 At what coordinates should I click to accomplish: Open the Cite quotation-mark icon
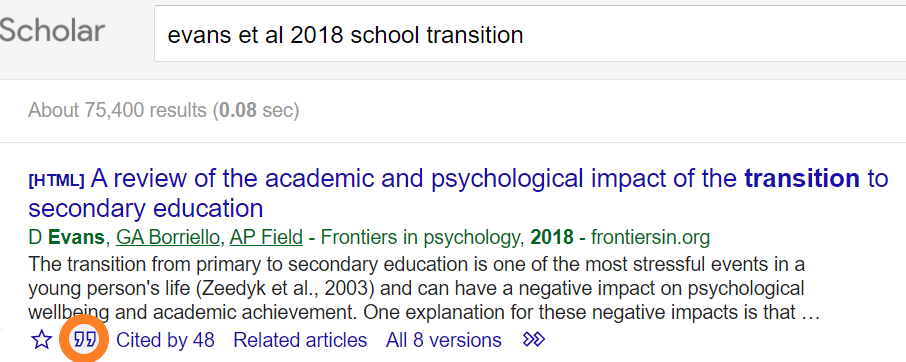[x=85, y=340]
